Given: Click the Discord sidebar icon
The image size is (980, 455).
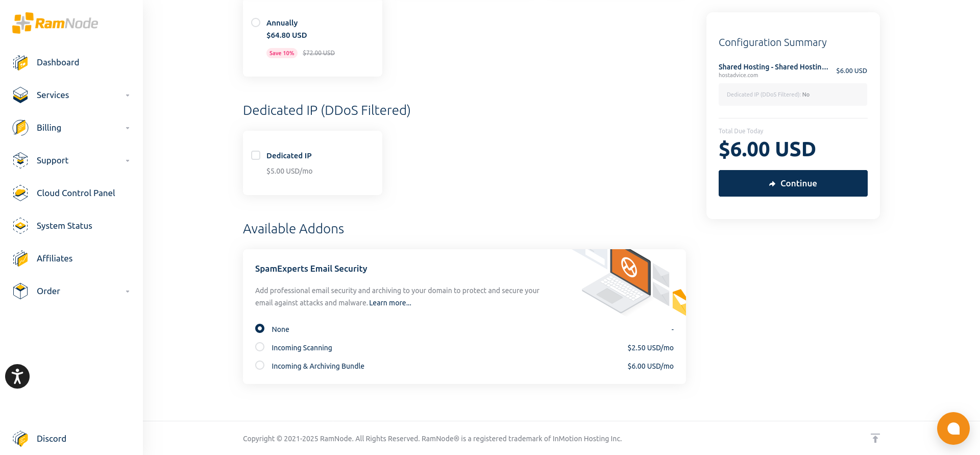Looking at the screenshot, I should 20,439.
